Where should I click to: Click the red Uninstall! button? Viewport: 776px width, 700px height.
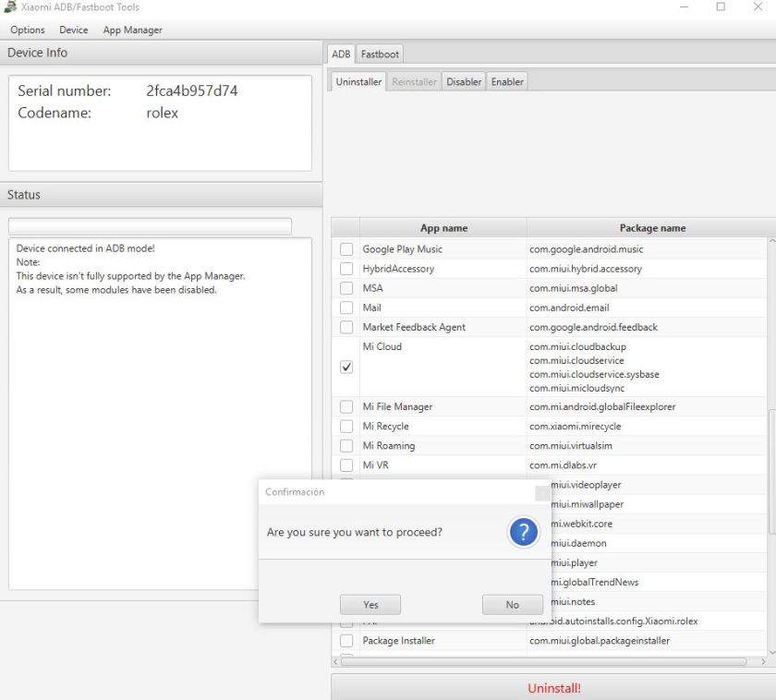[553, 688]
